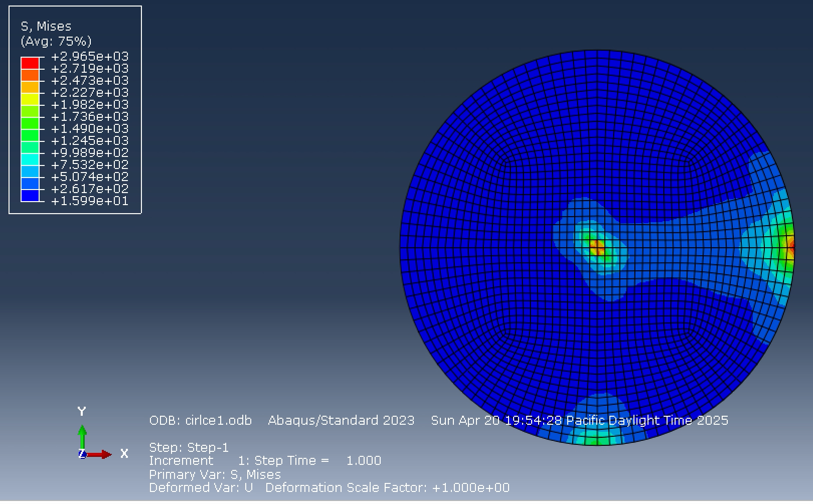
Task: Click the Z-axis origin sphere of the orientation triad
Action: pyautogui.click(x=82, y=455)
